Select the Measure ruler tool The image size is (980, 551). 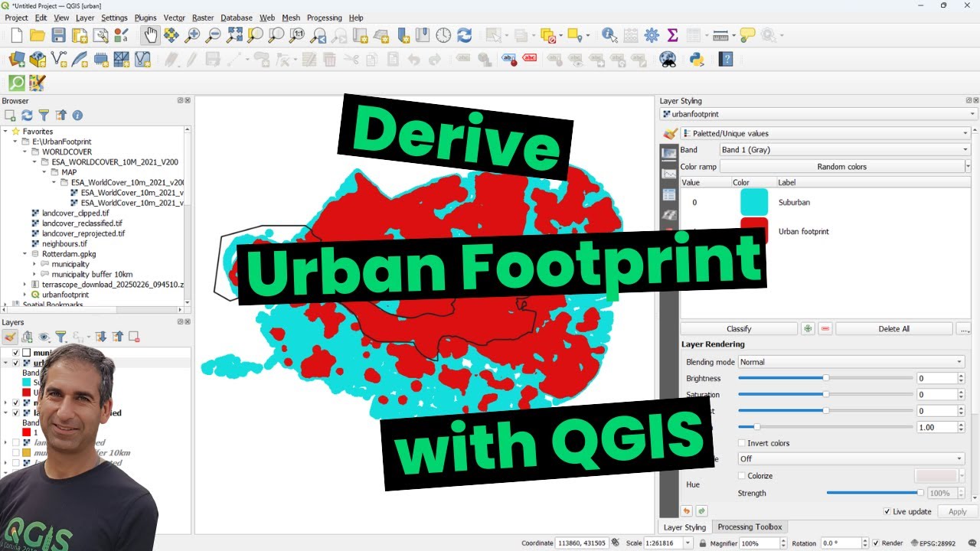pos(720,35)
